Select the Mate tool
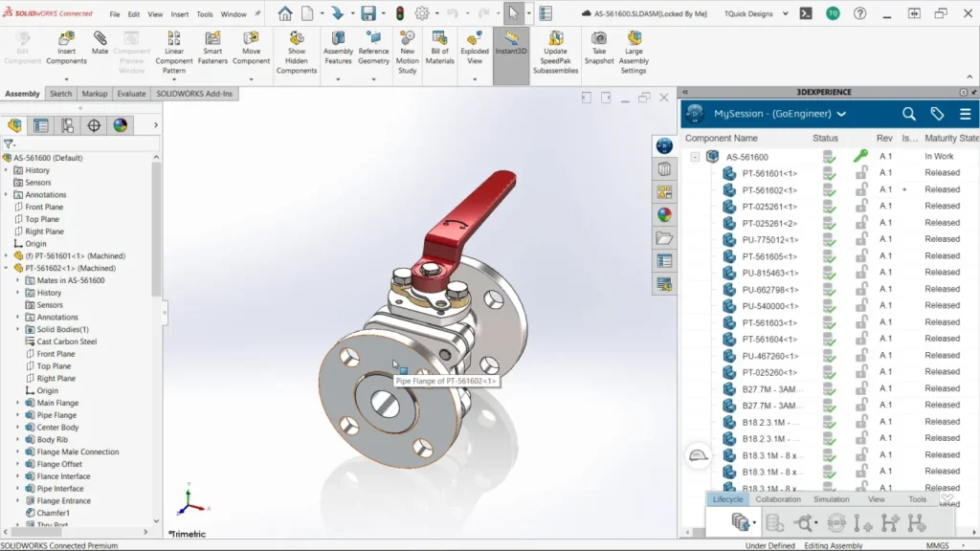The image size is (980, 551). (x=100, y=43)
